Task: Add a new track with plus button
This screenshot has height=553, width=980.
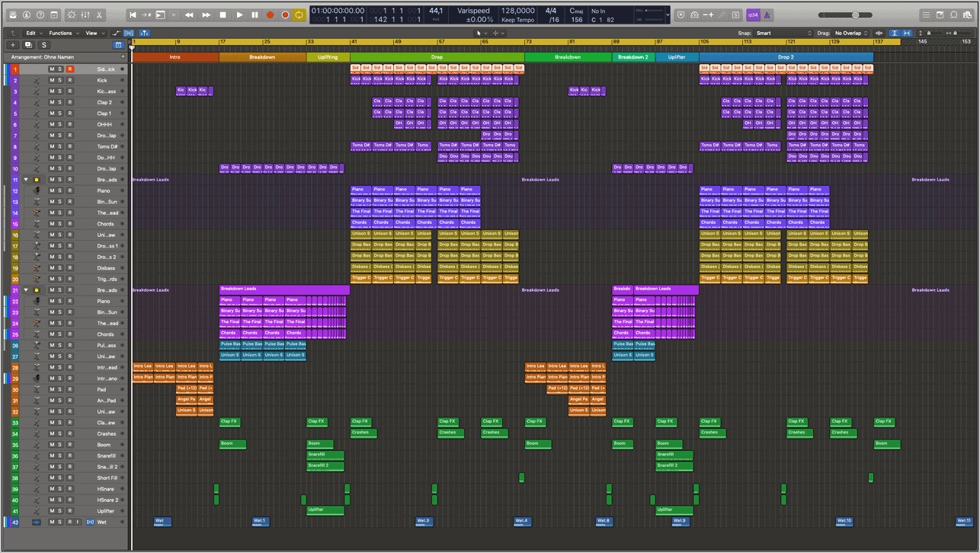Action: tap(12, 45)
